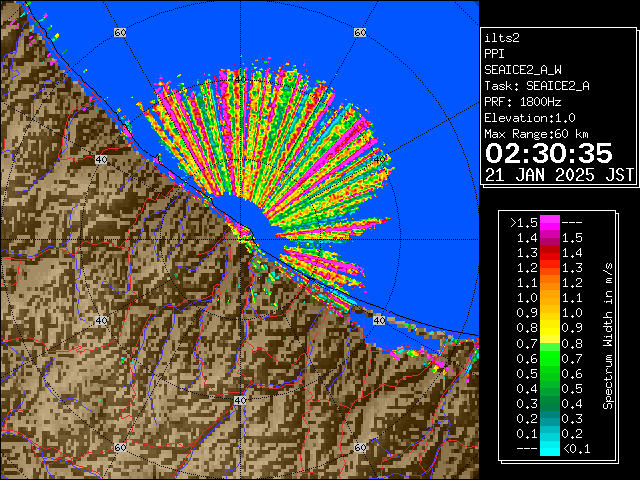The width and height of the screenshot is (640, 480).
Task: Click the '21 JAN 2025 JST' date
Action: (x=559, y=175)
